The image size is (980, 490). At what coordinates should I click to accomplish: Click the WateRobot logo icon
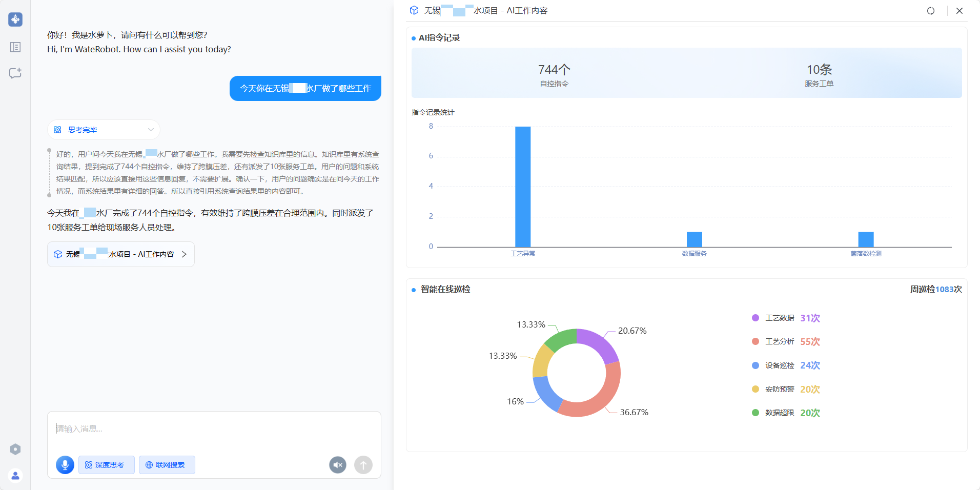[15, 19]
